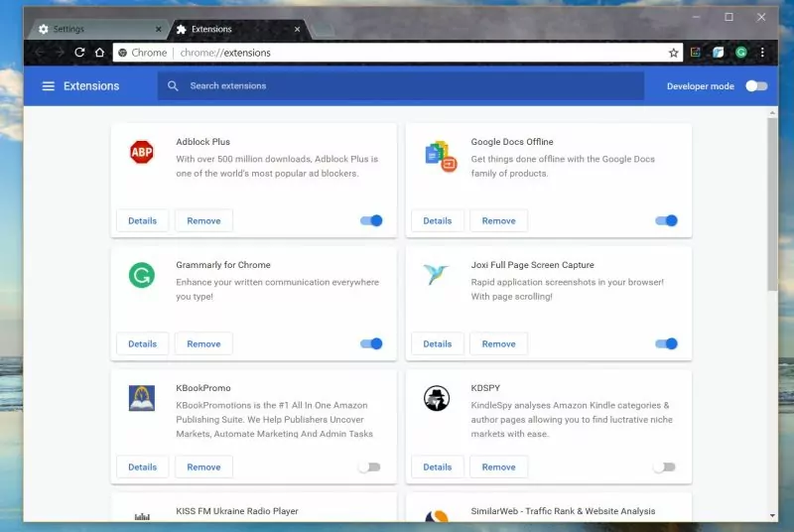Click the Developer mode label
Image resolution: width=794 pixels, height=532 pixels.
coord(701,86)
